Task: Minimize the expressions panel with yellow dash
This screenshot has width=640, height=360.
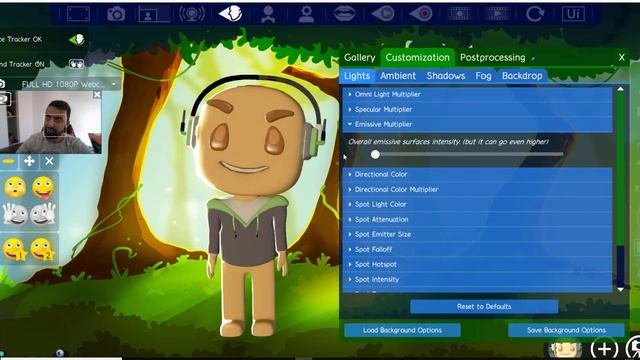Action: tap(9, 162)
